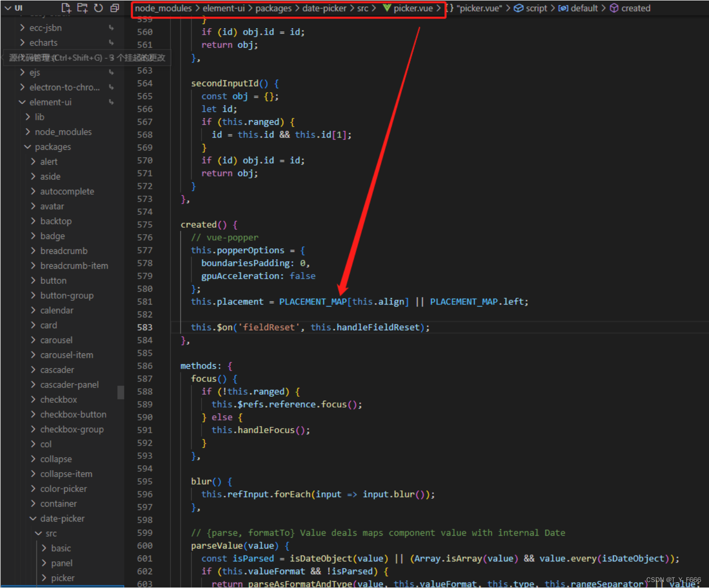Open the calendar package folder
This screenshot has width=709, height=588.
[57, 311]
